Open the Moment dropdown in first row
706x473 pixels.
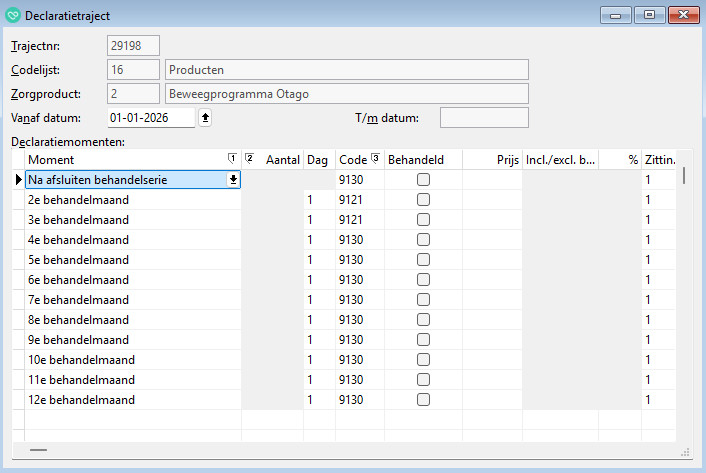pyautogui.click(x=233, y=180)
